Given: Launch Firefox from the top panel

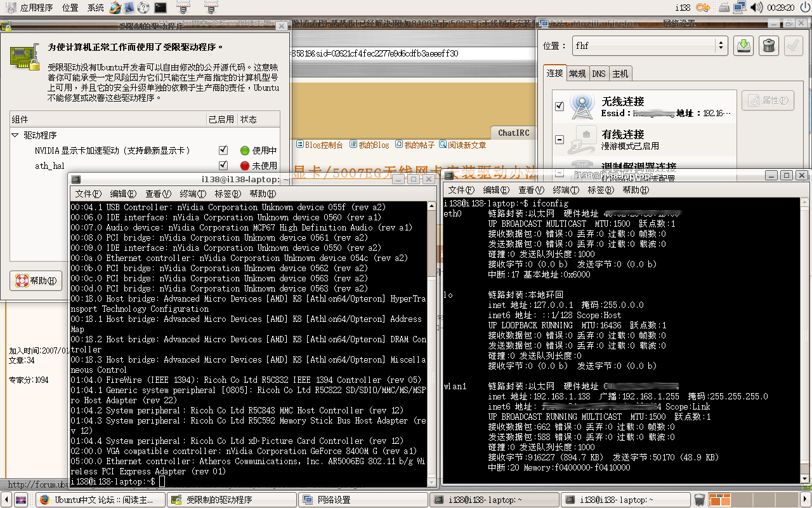Looking at the screenshot, I should coord(115,8).
